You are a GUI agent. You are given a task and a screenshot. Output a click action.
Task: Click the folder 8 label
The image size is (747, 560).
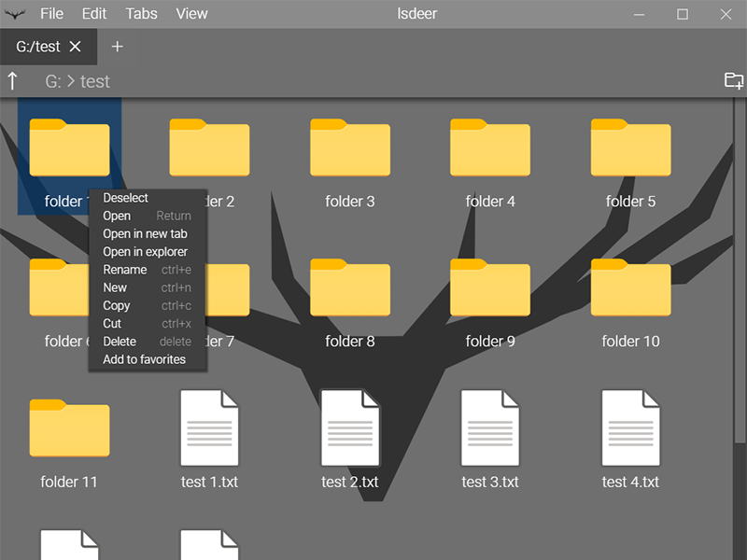coord(350,342)
